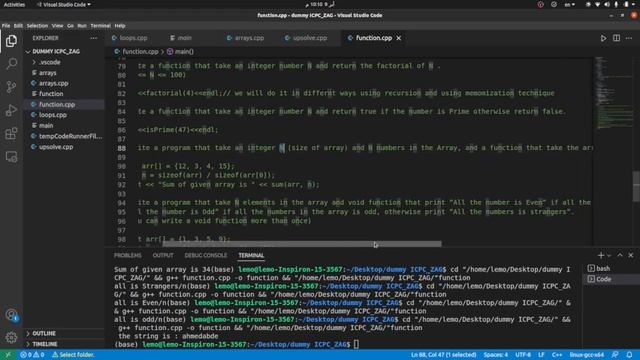
Task: Switch to the DEBUG CONSOLE tab
Action: 206,255
